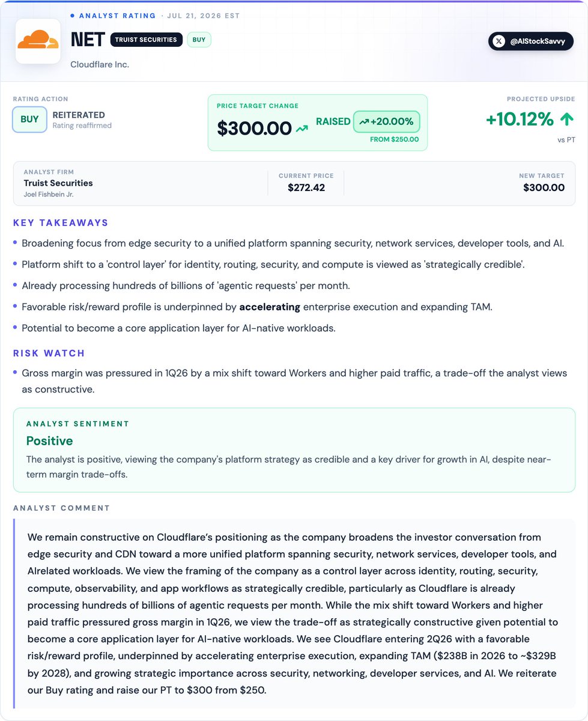This screenshot has height=721, width=588.
Task: Click the NET ticker symbol
Action: tap(88, 40)
